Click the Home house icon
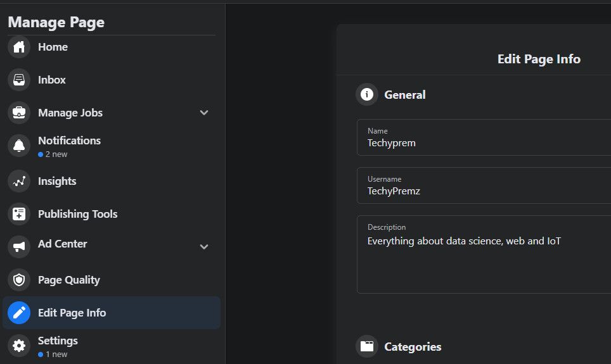 pos(19,47)
